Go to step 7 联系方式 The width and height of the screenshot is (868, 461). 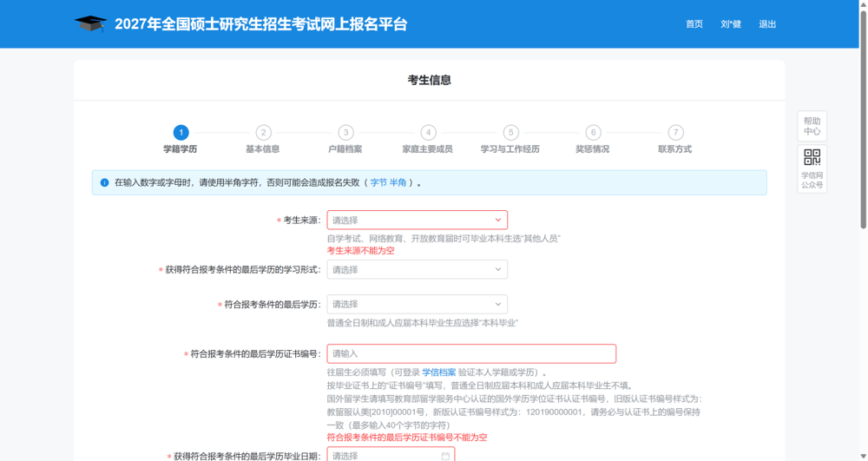click(x=675, y=133)
